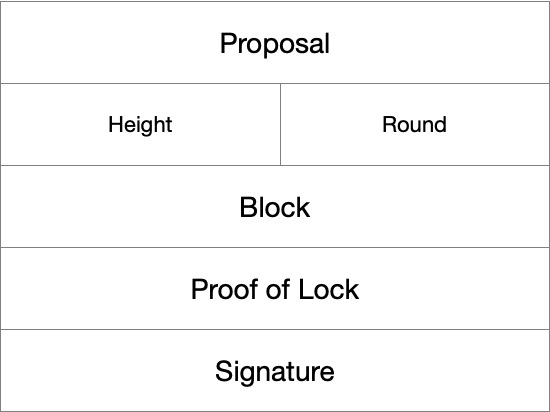Click the word "Lock" in Proof of Lock
Image resolution: width=550 pixels, height=412 pixels.
click(329, 289)
